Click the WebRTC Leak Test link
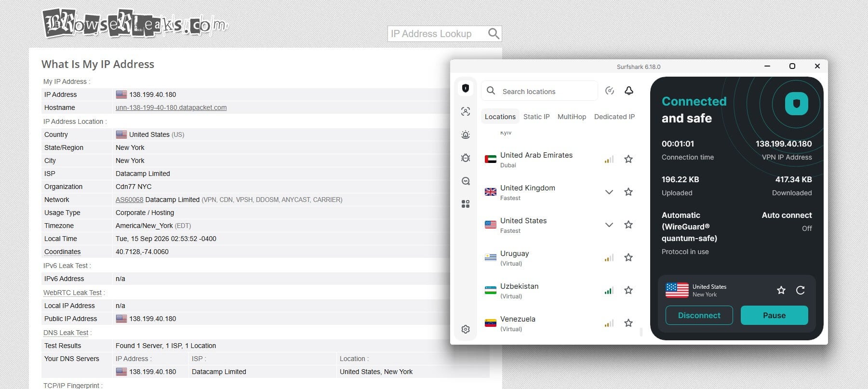 click(72, 293)
